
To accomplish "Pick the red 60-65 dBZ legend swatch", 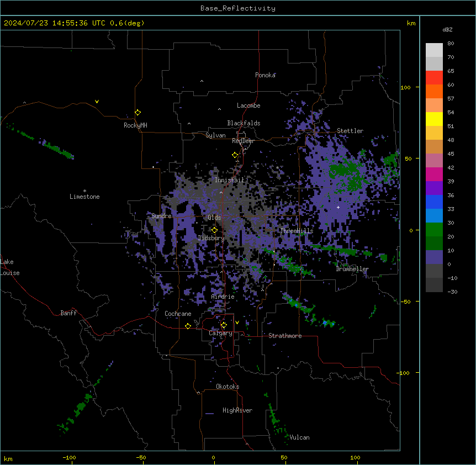I will pos(434,77).
